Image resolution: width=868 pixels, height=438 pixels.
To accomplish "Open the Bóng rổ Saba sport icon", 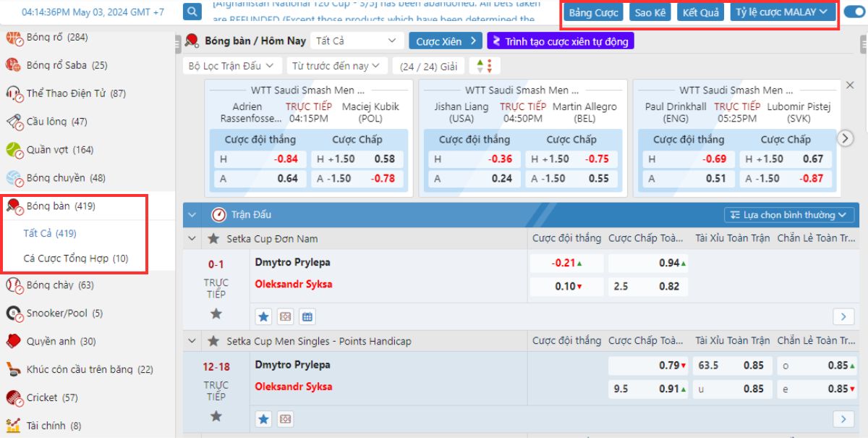I will (14, 65).
